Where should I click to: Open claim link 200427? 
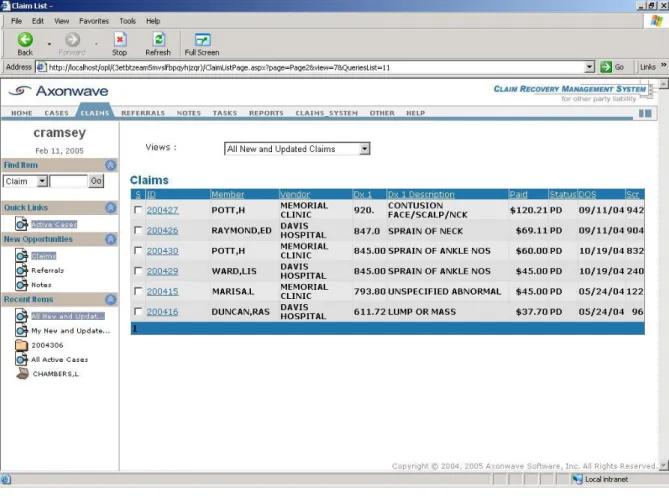pos(163,210)
